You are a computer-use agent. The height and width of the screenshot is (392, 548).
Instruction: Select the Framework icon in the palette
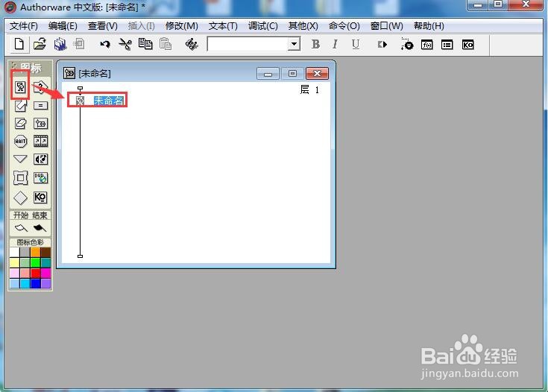coord(20,178)
